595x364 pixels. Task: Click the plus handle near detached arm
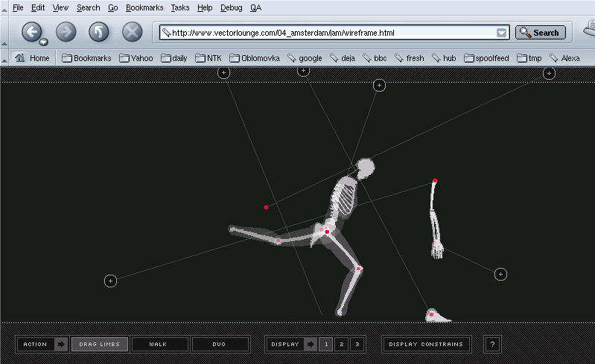pyautogui.click(x=500, y=274)
